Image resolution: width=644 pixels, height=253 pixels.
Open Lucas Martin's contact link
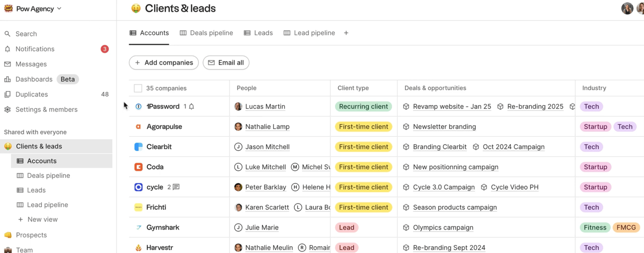pos(265,106)
